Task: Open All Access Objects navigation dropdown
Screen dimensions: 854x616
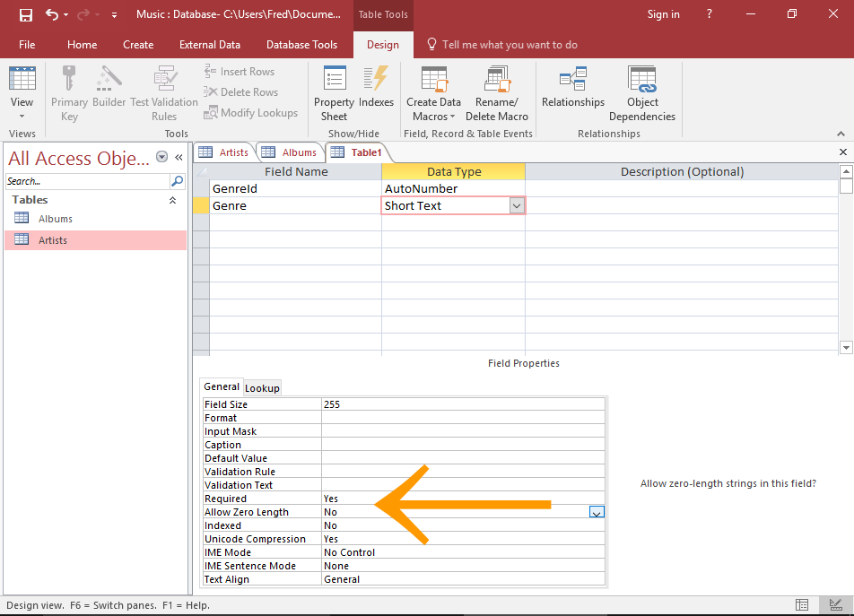Action: point(161,157)
